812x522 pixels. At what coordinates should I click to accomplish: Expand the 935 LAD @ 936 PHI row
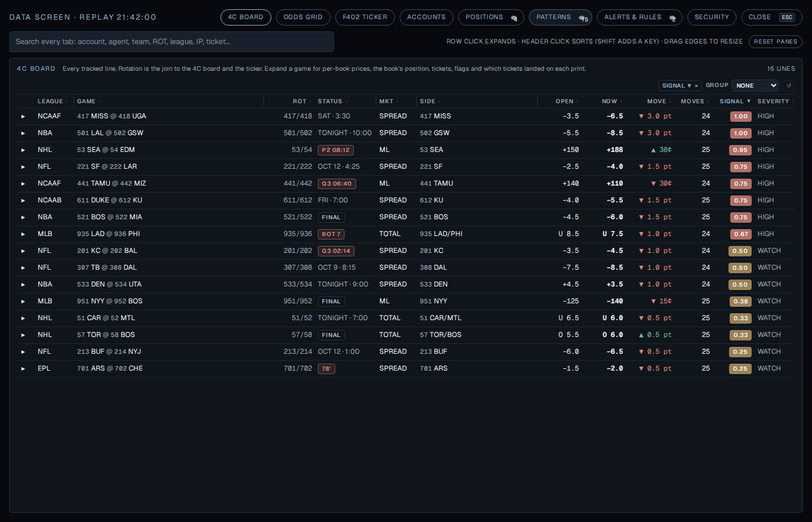click(23, 234)
